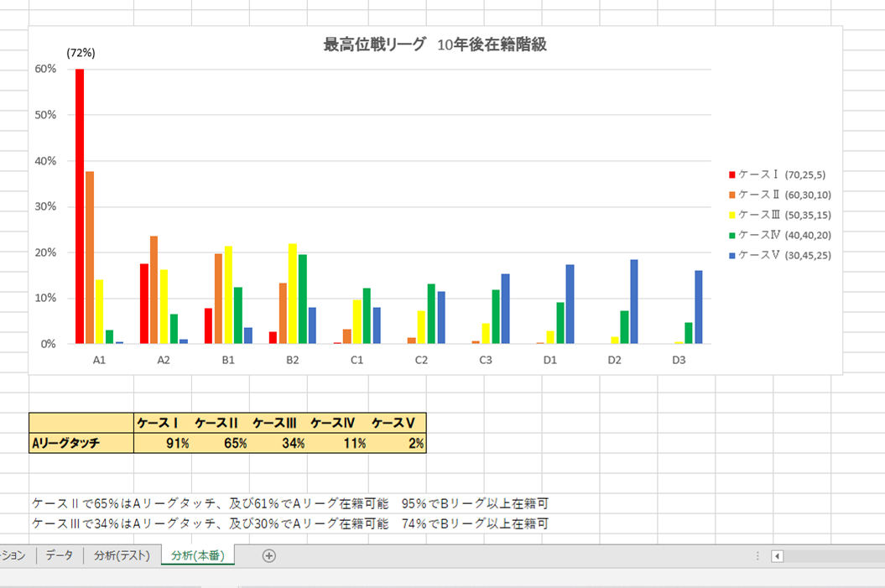Click the A1 axis label
This screenshot has width=885, height=588.
click(x=99, y=360)
